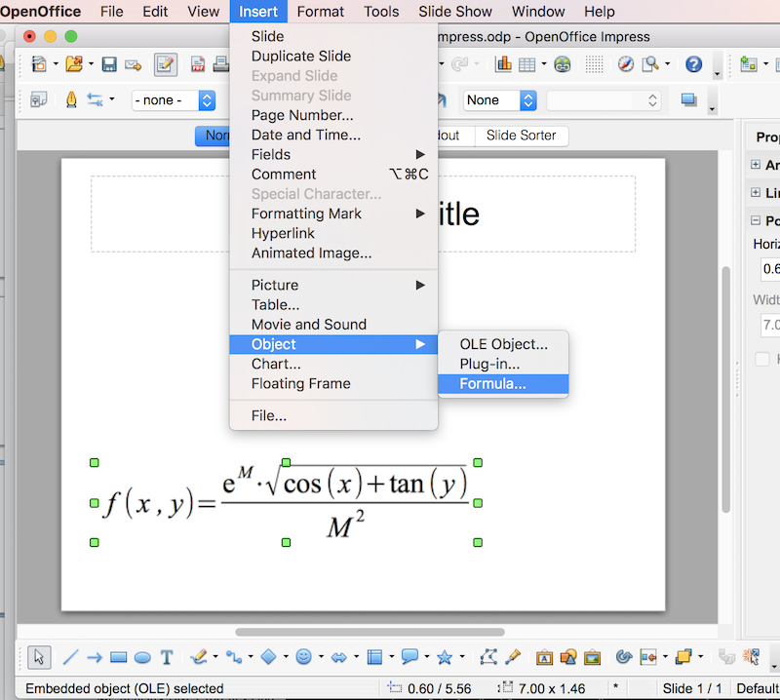This screenshot has height=700, width=780.
Task: Choose the Rectangle drawing tool
Action: [x=117, y=657]
